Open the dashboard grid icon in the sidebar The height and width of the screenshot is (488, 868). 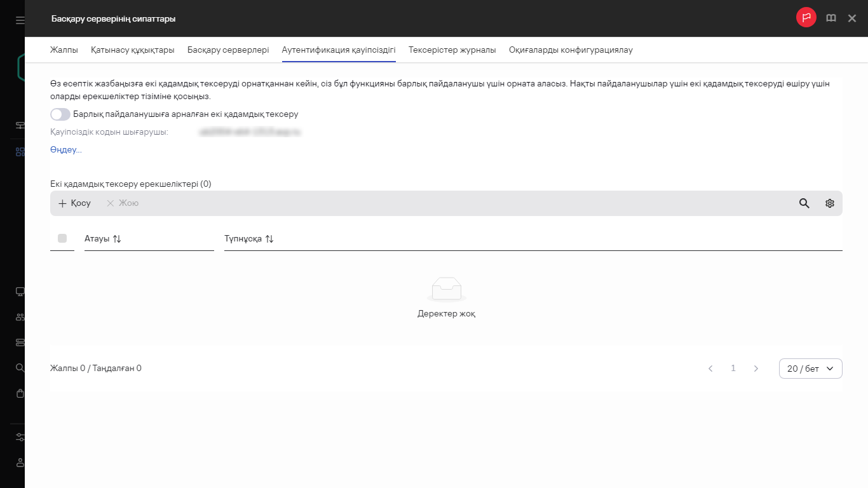coord(19,152)
